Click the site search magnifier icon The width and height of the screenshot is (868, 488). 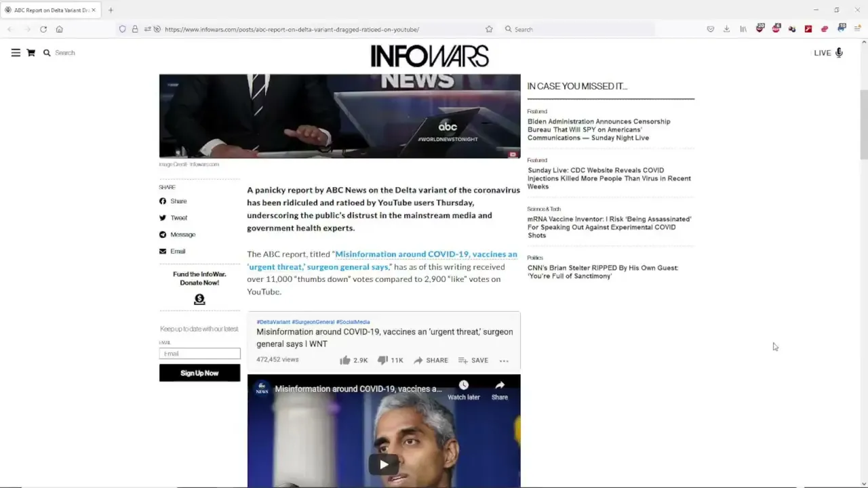[x=47, y=52]
